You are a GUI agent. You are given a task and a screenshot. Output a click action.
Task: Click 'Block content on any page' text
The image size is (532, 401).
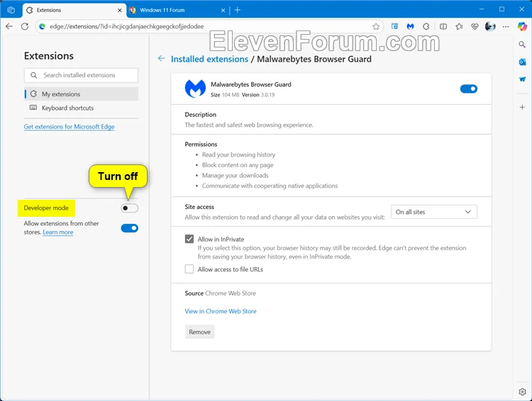click(x=238, y=165)
